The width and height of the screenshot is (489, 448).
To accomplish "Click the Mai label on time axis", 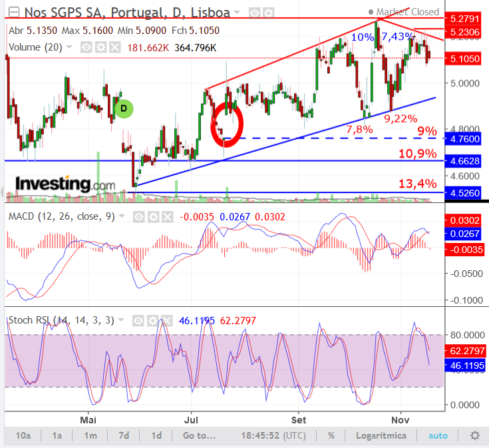I will [88, 420].
